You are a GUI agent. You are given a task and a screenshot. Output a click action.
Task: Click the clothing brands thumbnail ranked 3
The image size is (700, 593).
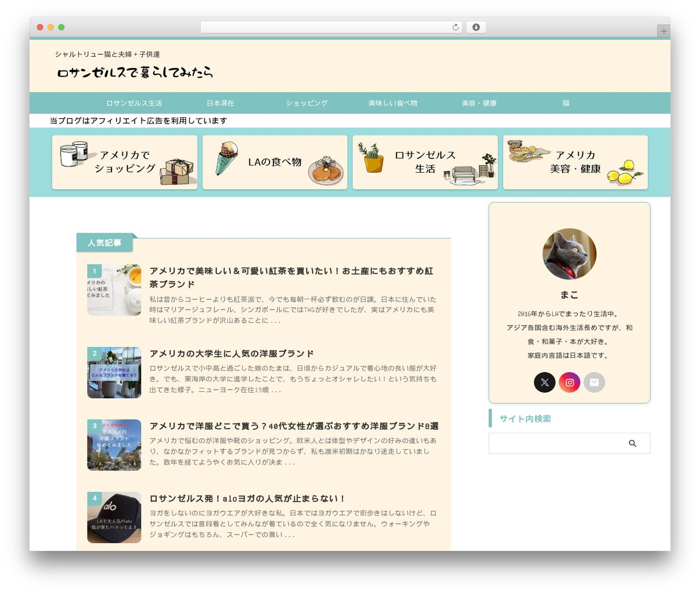click(114, 445)
